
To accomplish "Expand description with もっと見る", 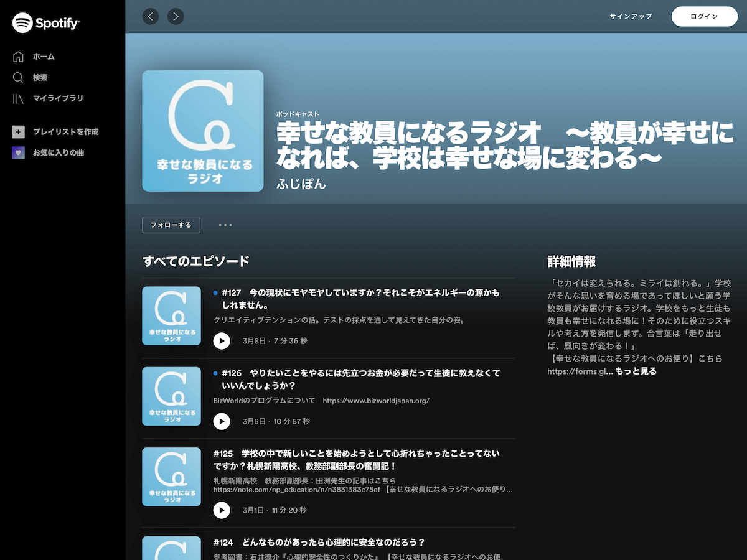I will pyautogui.click(x=636, y=371).
